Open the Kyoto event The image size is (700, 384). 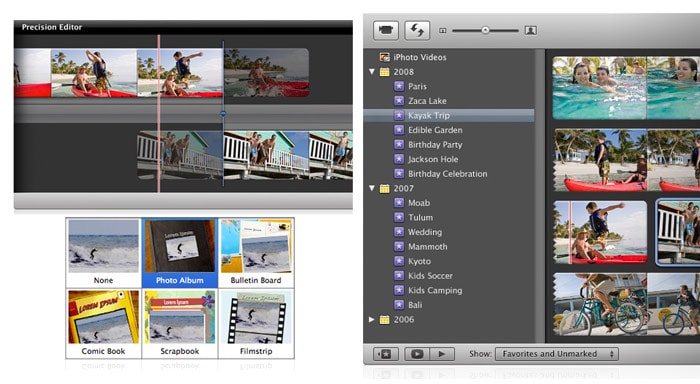pyautogui.click(x=420, y=261)
